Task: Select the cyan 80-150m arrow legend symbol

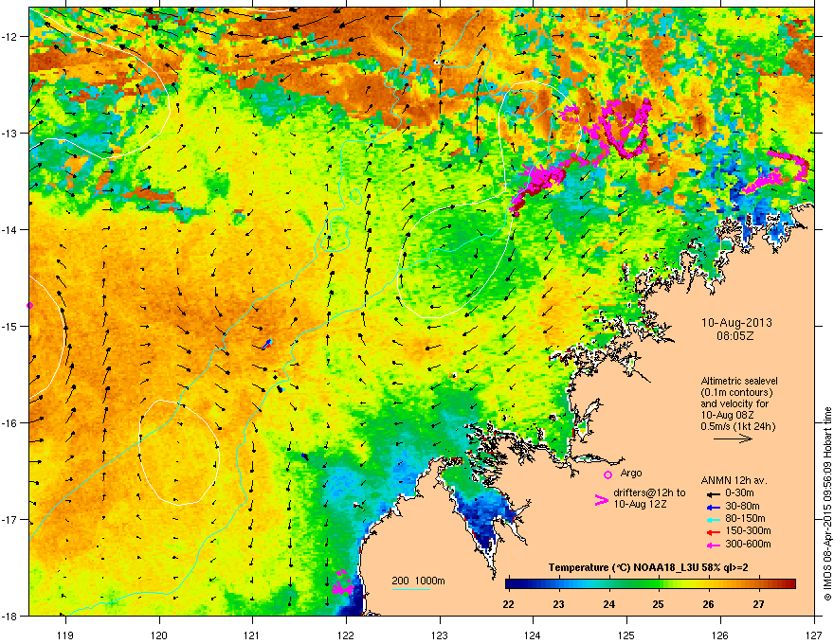Action: click(x=712, y=519)
